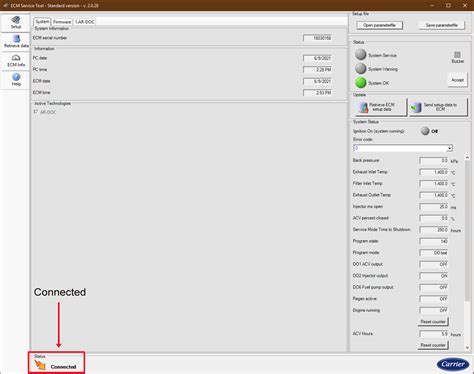Click the Connected status icon
This screenshot has height=374, width=474.
click(x=40, y=365)
